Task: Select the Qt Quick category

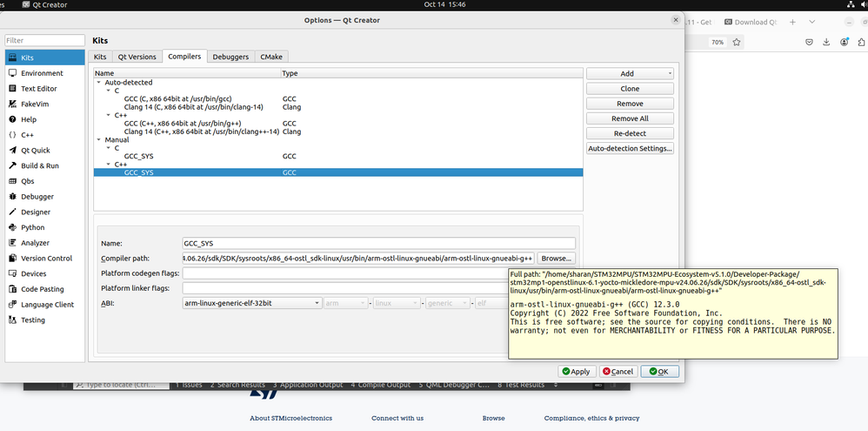Action: (x=45, y=150)
